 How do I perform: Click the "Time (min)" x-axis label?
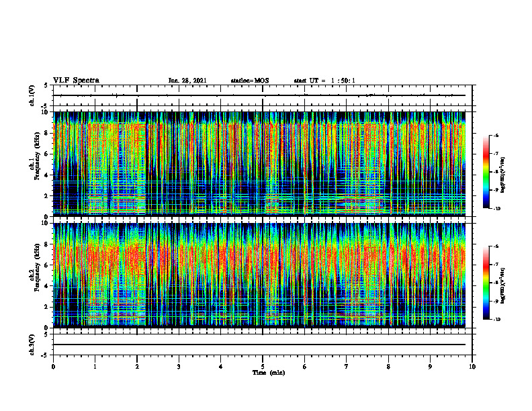pos(269,373)
